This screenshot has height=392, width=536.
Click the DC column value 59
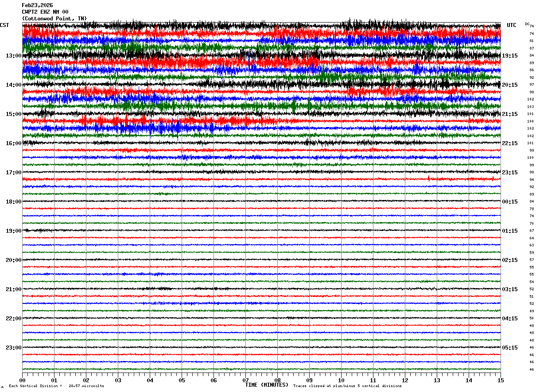point(532,253)
